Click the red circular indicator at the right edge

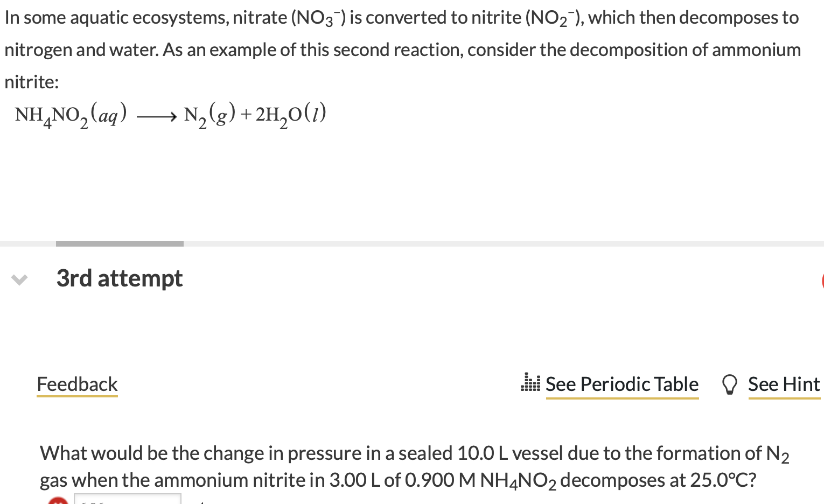822,281
